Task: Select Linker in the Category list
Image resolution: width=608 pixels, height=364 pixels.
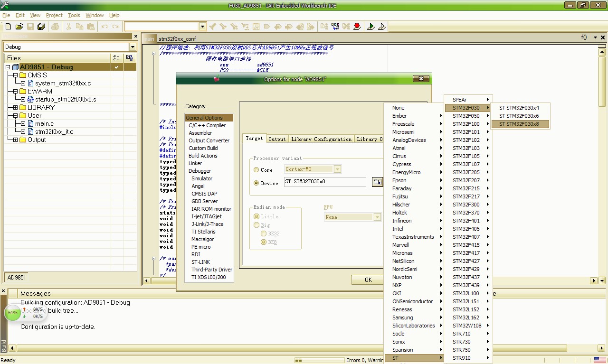Action: (195, 163)
